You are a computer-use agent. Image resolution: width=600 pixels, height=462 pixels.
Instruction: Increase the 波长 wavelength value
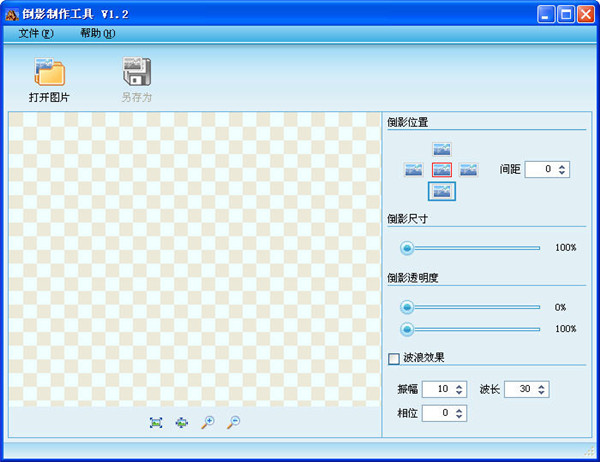pos(541,386)
